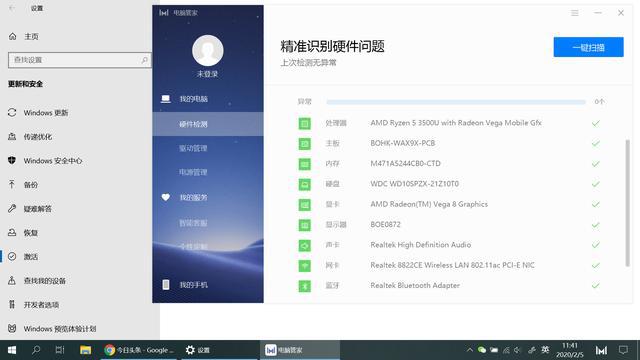This screenshot has height=360, width=640.
Task: Click the green check mark on 处理器 row
Action: pyautogui.click(x=596, y=123)
